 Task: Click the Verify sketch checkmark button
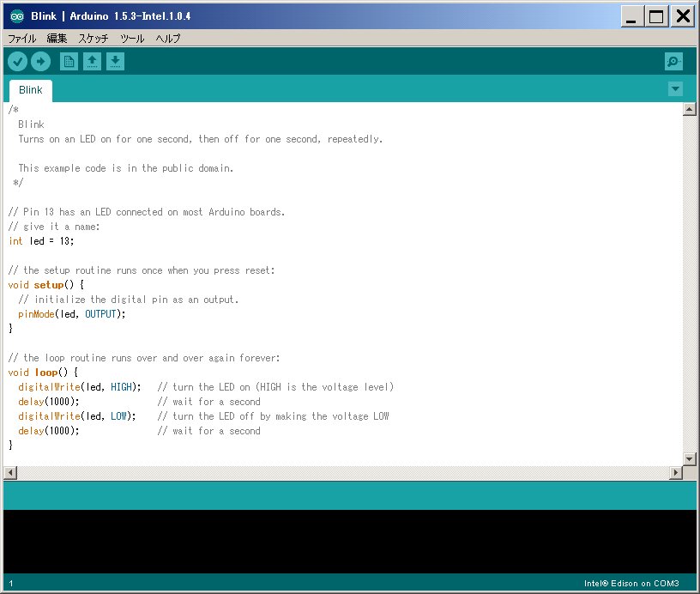tap(17, 61)
